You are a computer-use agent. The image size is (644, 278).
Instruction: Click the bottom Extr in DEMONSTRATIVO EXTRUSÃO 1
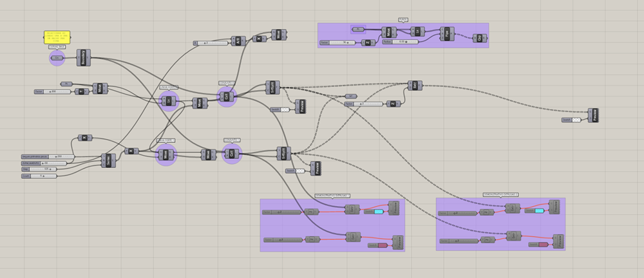pos(353,237)
